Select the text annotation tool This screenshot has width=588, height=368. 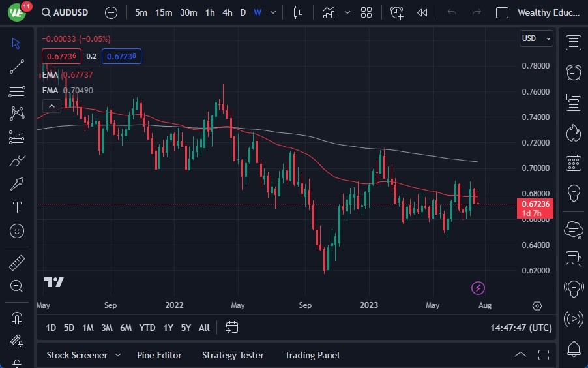[17, 207]
